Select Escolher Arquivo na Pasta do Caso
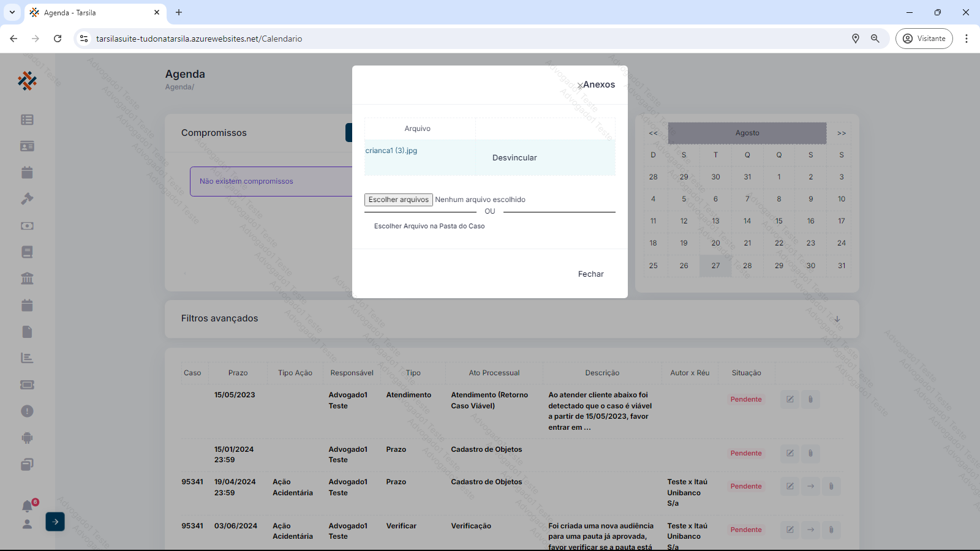This screenshot has width=980, height=551. click(429, 227)
